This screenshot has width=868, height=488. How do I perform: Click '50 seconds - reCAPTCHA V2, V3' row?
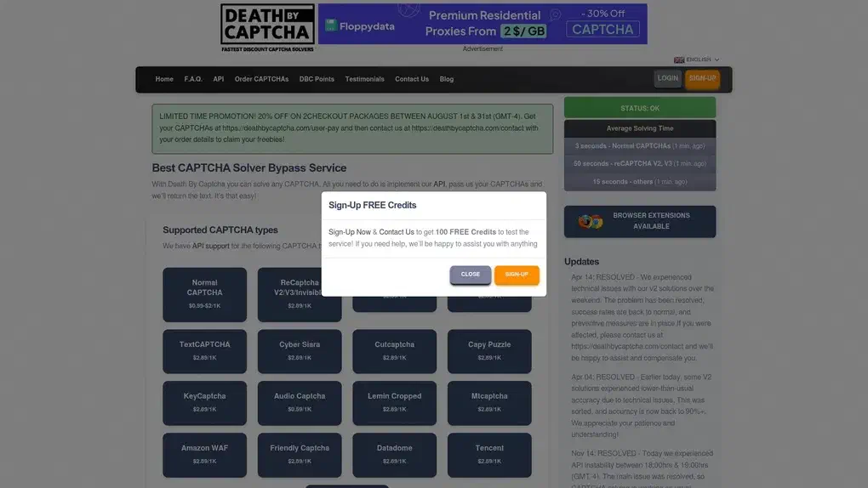[x=640, y=164]
